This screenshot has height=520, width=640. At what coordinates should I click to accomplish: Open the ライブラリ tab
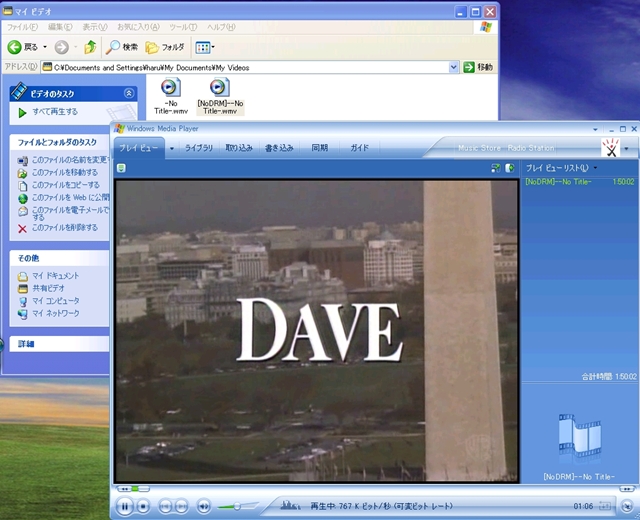click(x=199, y=148)
